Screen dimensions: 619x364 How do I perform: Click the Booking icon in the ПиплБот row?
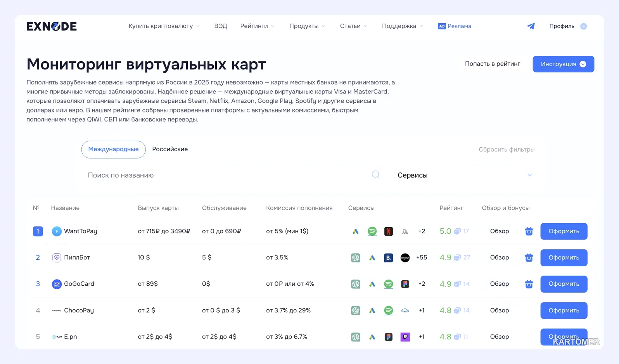click(388, 258)
